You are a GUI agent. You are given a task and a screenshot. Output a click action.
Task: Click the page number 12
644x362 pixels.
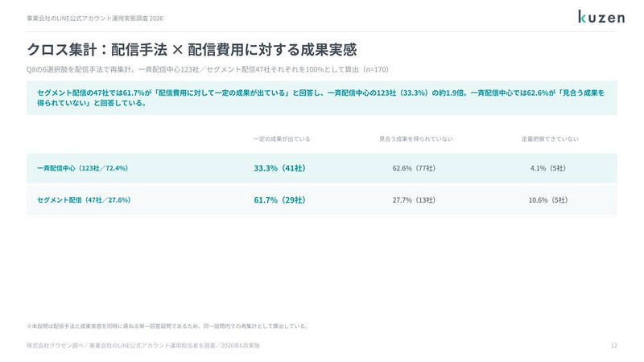coord(613,346)
